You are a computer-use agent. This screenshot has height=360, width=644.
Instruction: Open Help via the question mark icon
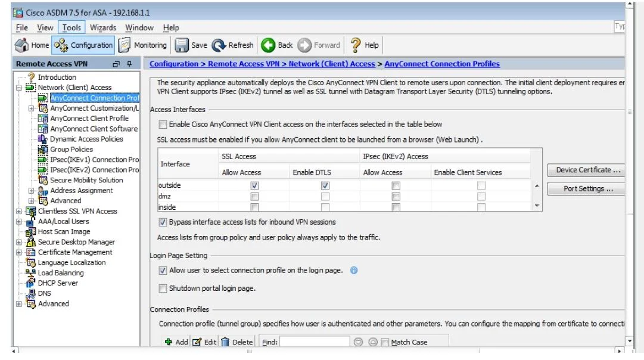click(356, 45)
